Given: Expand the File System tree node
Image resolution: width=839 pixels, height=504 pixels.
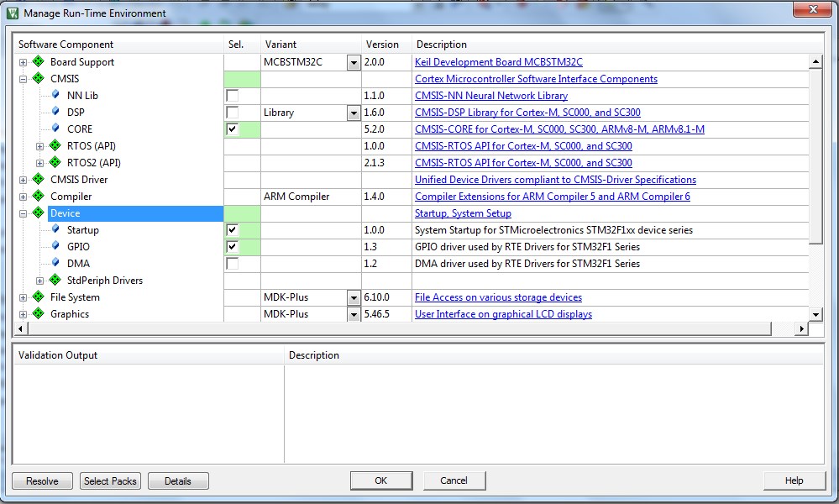Looking at the screenshot, I should tap(23, 298).
